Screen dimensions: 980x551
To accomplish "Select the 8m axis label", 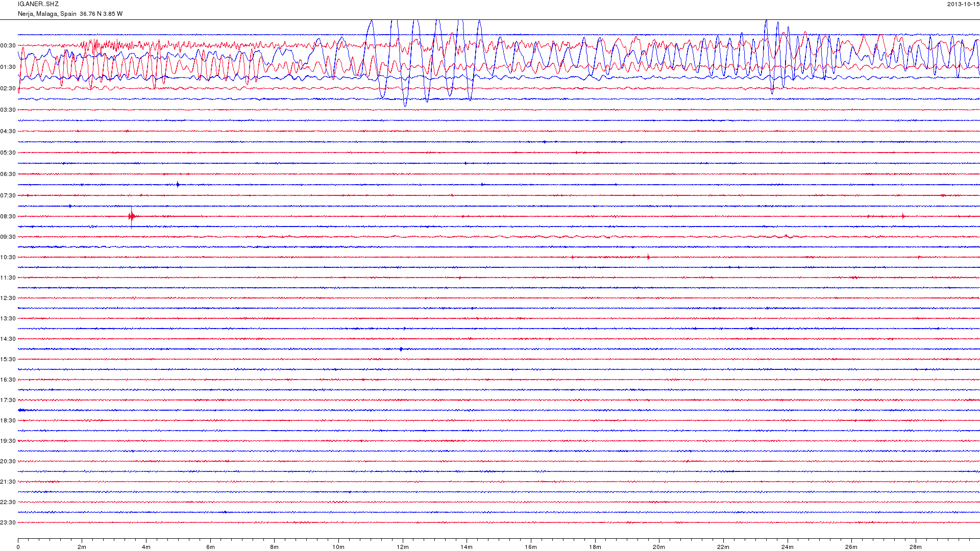I will [x=275, y=547].
